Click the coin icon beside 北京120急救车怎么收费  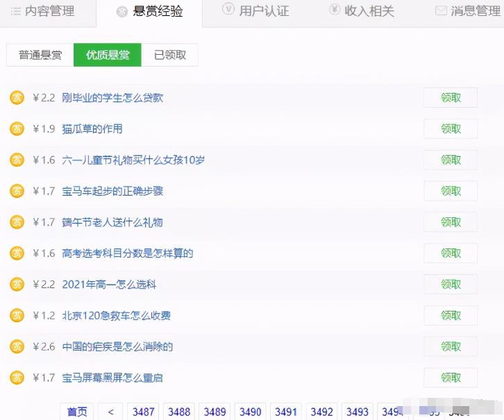pos(17,316)
